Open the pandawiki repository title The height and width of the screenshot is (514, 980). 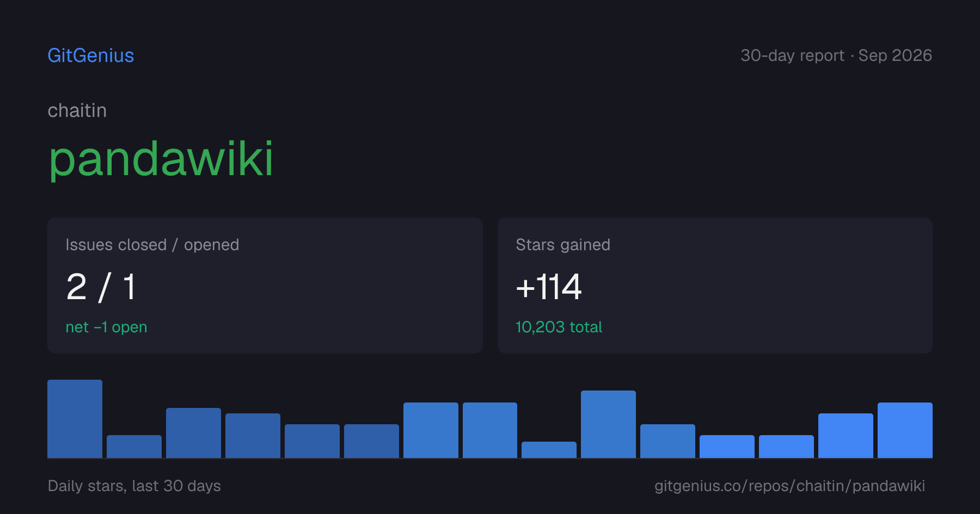[161, 159]
